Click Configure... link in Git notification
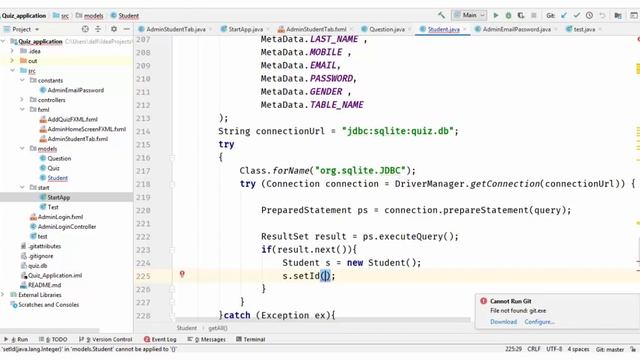Screen dimensions: 640x360 [x=539, y=322]
